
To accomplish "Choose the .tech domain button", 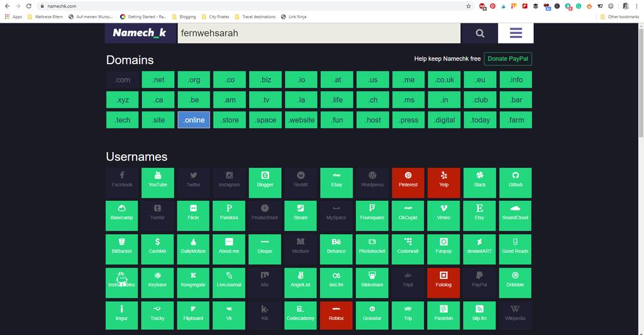I will click(123, 120).
